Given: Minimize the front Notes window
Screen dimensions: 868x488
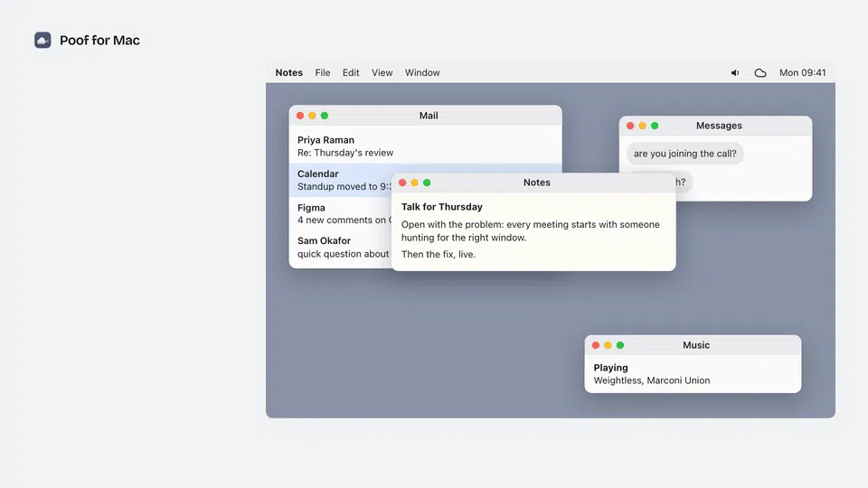Looking at the screenshot, I should click(x=415, y=183).
